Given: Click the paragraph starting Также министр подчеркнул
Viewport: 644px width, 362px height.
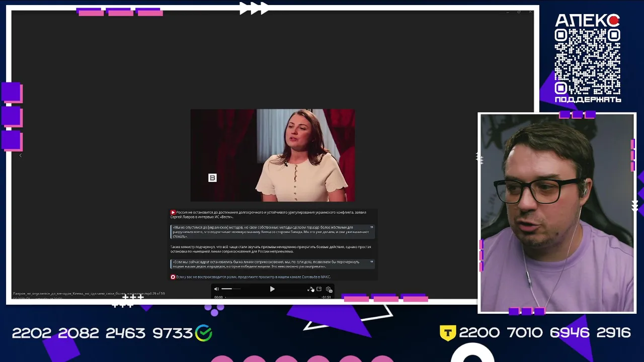Looking at the screenshot, I should pos(271,249).
